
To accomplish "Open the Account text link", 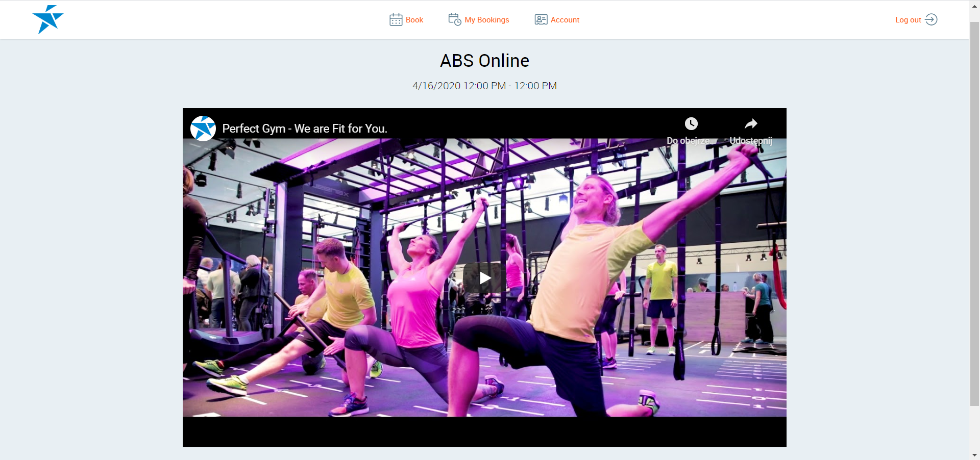I will [565, 20].
